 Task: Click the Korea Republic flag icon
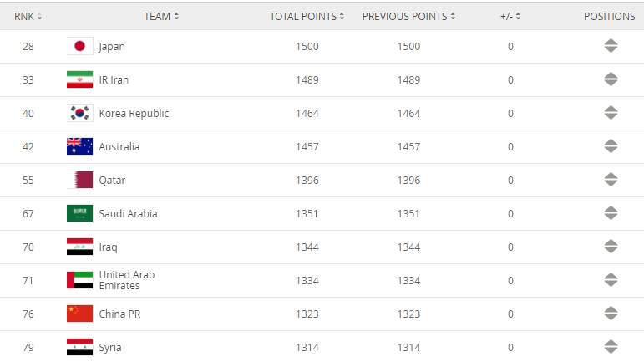pyautogui.click(x=79, y=114)
